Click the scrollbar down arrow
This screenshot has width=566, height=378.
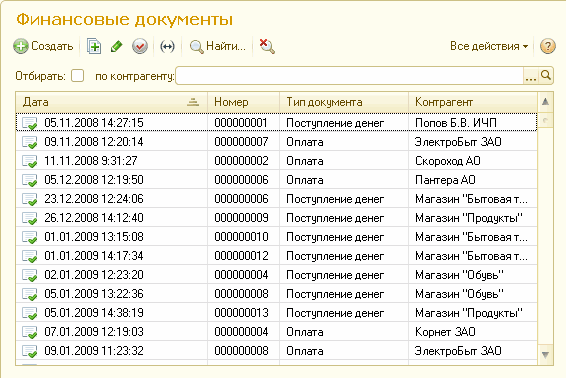(545, 355)
